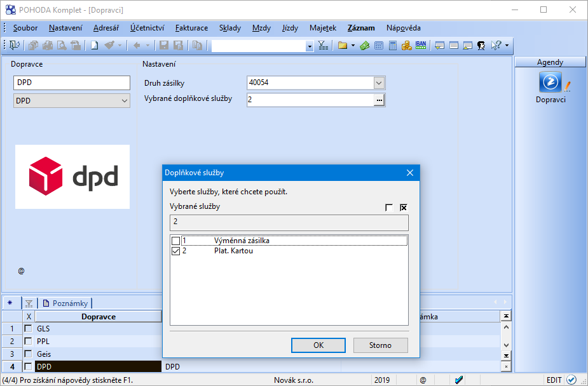Open the Záznam menu
The width and height of the screenshot is (588, 386).
(x=361, y=28)
